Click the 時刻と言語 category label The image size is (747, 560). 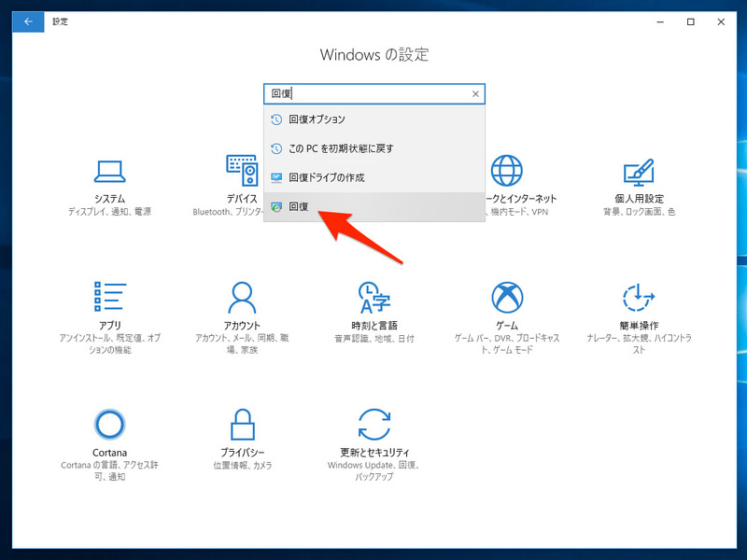coord(374,325)
